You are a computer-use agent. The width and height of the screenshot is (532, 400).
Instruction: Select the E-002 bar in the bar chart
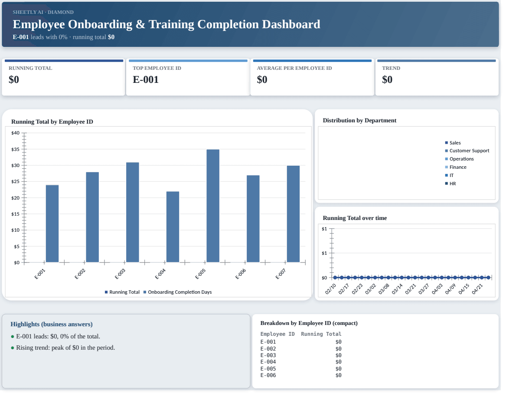pos(92,217)
